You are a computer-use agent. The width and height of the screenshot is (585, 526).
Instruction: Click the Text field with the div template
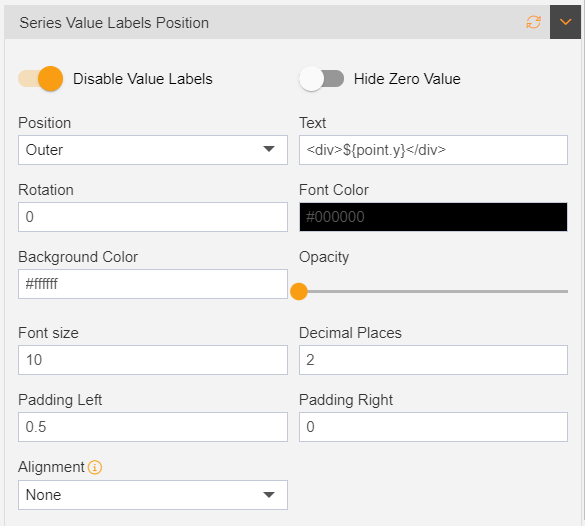click(433, 150)
